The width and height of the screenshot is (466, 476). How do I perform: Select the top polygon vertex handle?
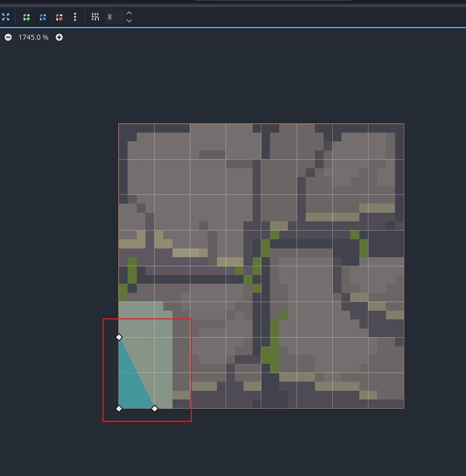(119, 337)
